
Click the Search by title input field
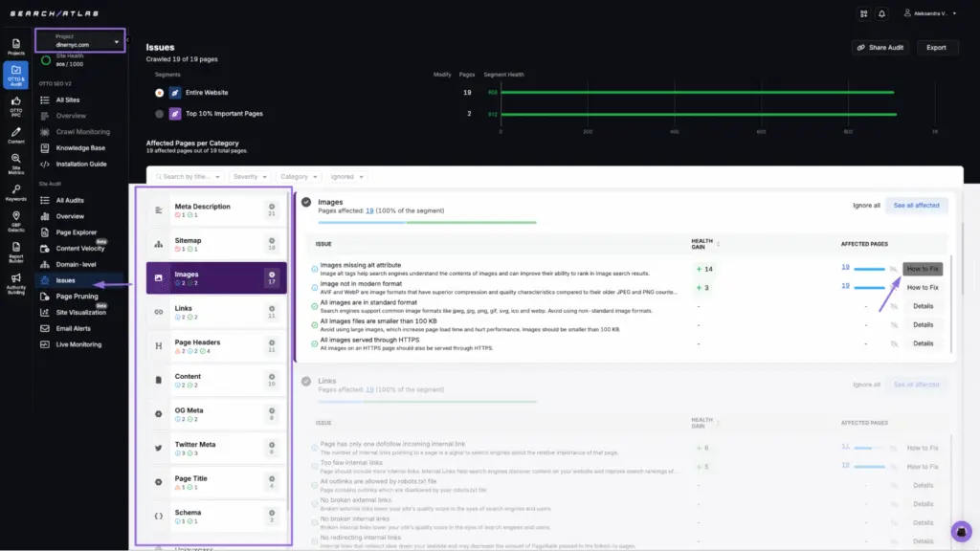click(187, 177)
